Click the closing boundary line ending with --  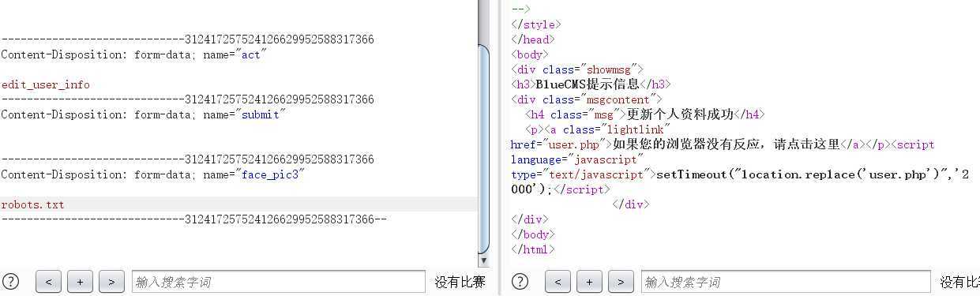[193, 219]
